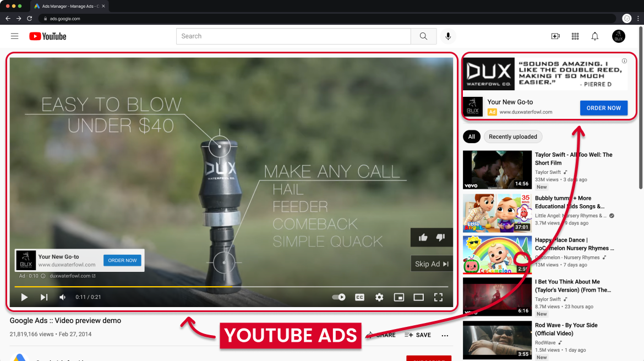Open the hamburger menu next to YouTube logo
Image resolution: width=644 pixels, height=361 pixels.
(x=14, y=36)
